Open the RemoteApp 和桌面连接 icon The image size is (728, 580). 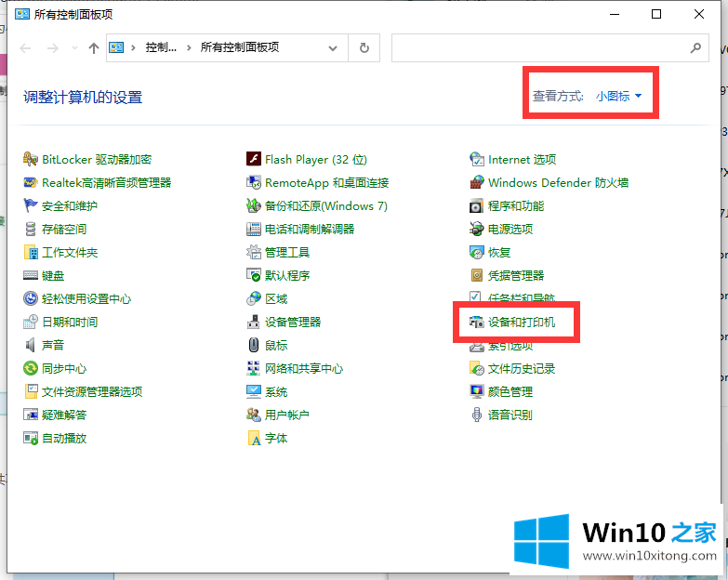click(254, 182)
